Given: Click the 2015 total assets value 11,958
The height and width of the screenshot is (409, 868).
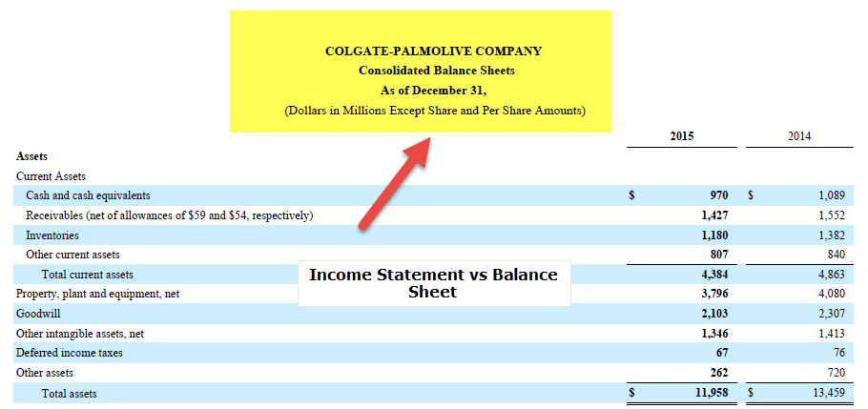Looking at the screenshot, I should pyautogui.click(x=712, y=393).
